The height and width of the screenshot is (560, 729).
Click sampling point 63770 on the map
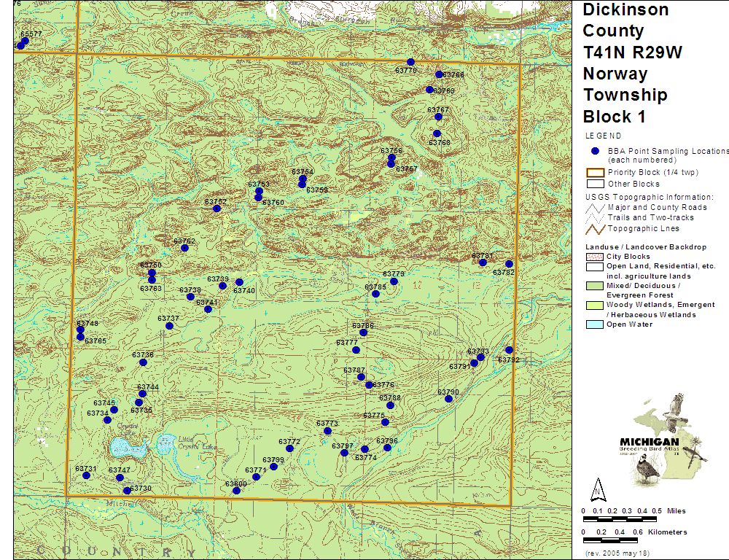click(410, 63)
